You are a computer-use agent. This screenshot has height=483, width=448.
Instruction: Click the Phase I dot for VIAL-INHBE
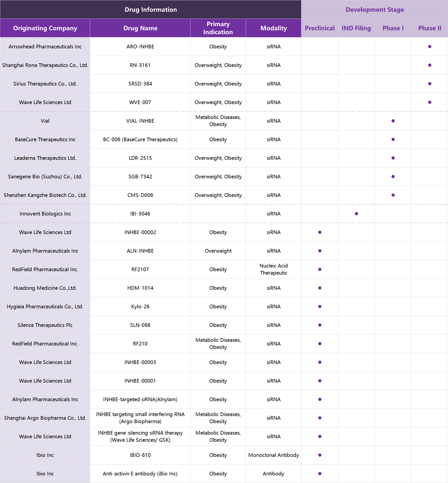pos(393,121)
